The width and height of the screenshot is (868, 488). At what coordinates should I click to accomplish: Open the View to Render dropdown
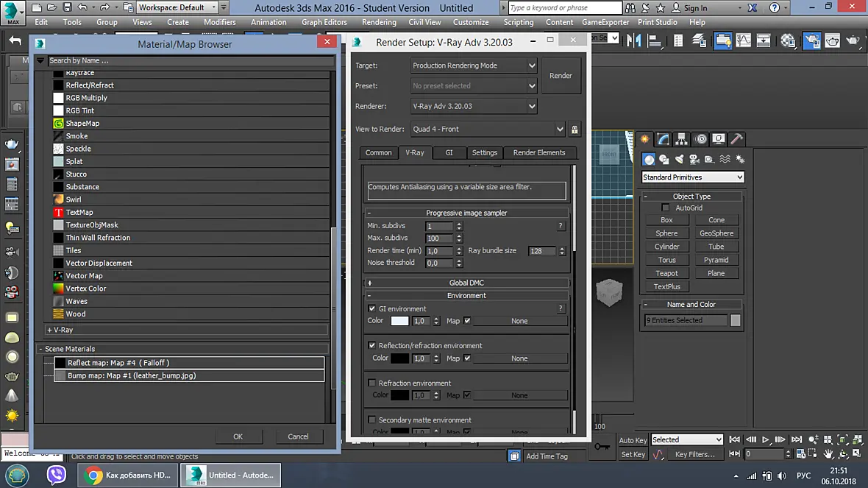point(488,129)
